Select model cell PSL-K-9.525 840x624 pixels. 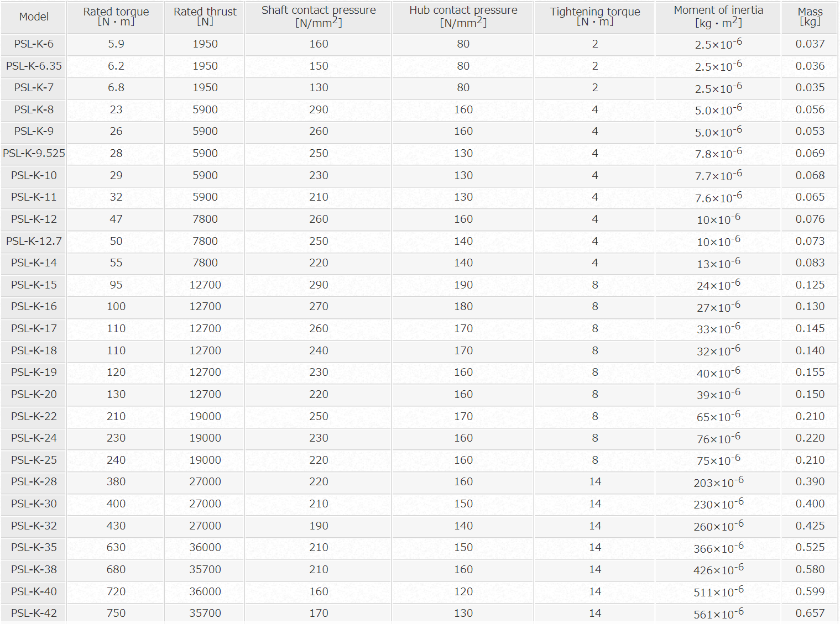tap(34, 154)
